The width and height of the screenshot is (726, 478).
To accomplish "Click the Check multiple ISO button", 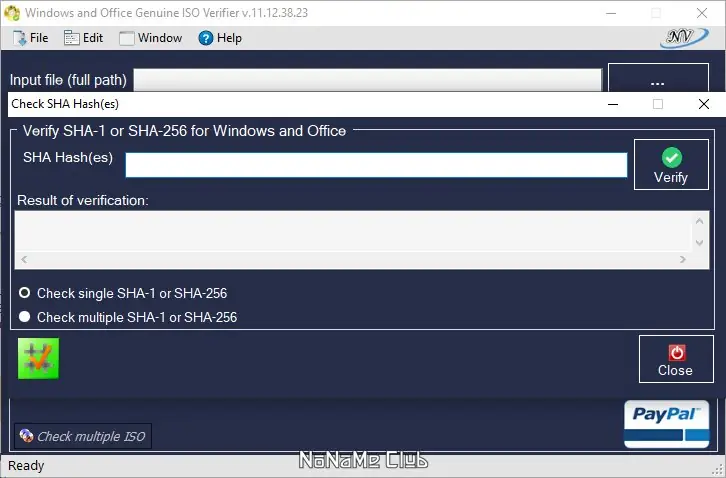I will pos(83,436).
